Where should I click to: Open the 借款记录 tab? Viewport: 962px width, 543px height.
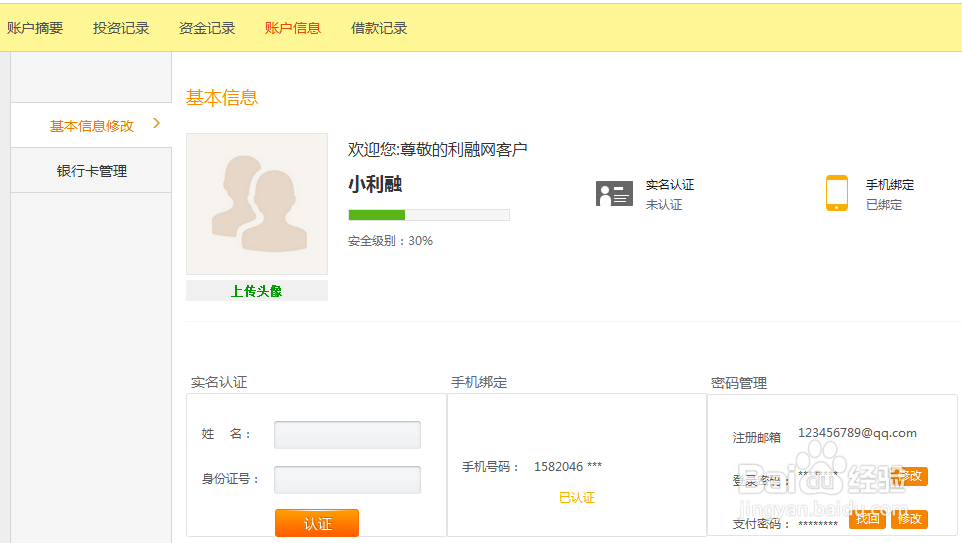click(x=379, y=28)
